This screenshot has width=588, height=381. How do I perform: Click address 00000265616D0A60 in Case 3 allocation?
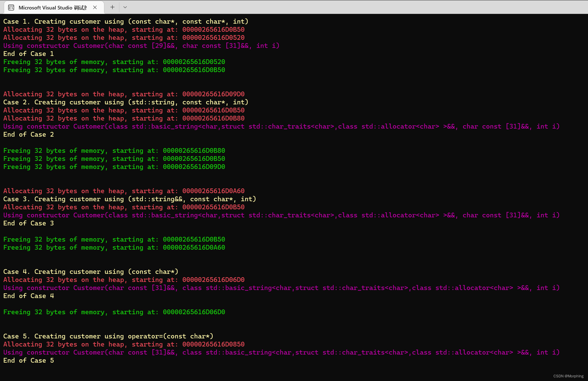pyautogui.click(x=213, y=191)
